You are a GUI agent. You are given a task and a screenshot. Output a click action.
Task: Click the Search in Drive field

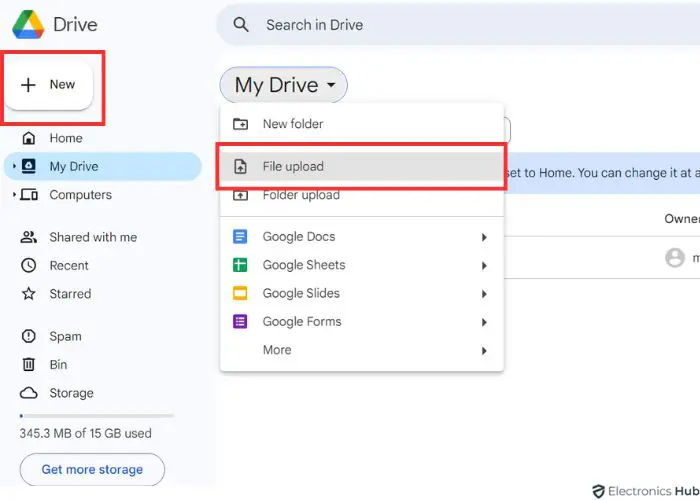click(x=400, y=25)
